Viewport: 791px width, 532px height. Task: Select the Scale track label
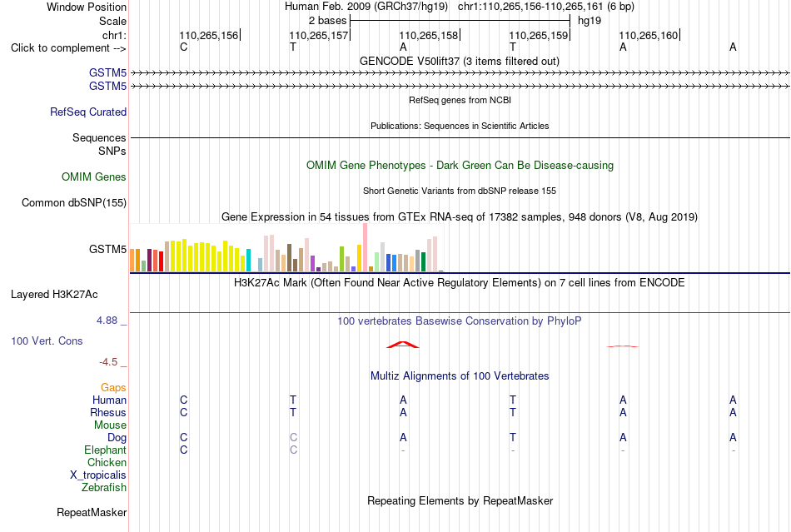112,21
